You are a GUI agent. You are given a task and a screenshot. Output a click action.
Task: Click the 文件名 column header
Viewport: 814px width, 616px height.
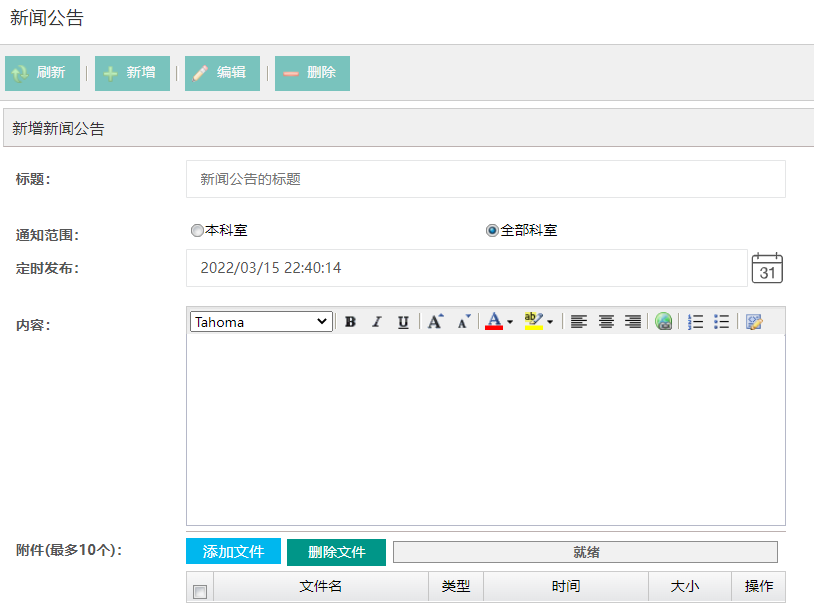[x=321, y=586]
